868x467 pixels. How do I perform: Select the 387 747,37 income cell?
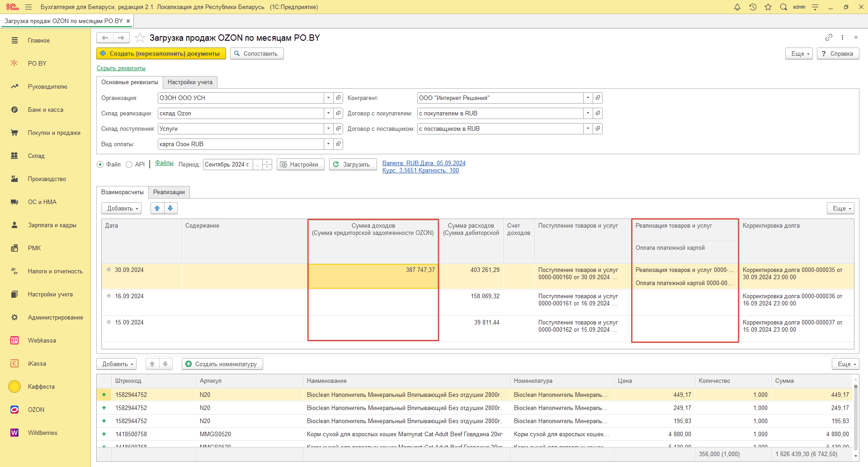click(373, 276)
